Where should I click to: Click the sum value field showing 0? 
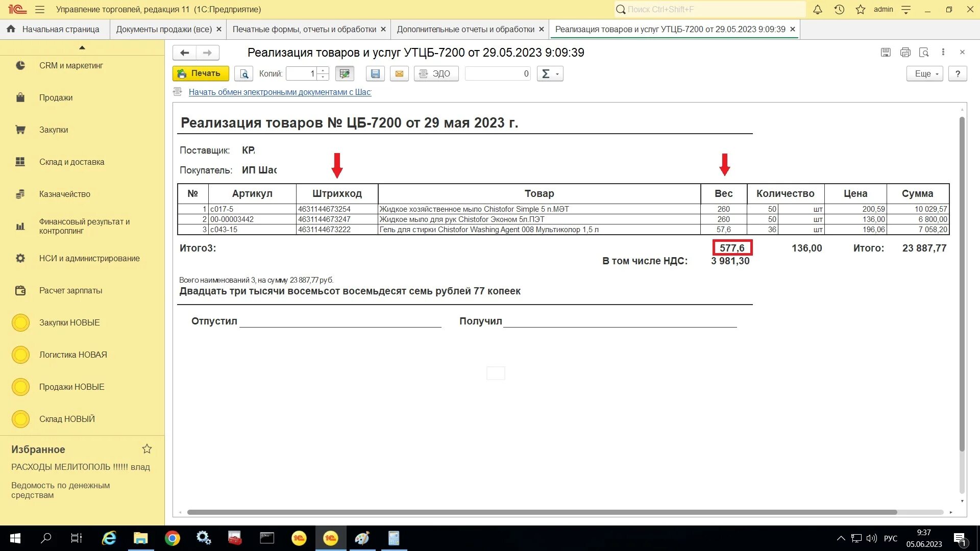pyautogui.click(x=498, y=74)
